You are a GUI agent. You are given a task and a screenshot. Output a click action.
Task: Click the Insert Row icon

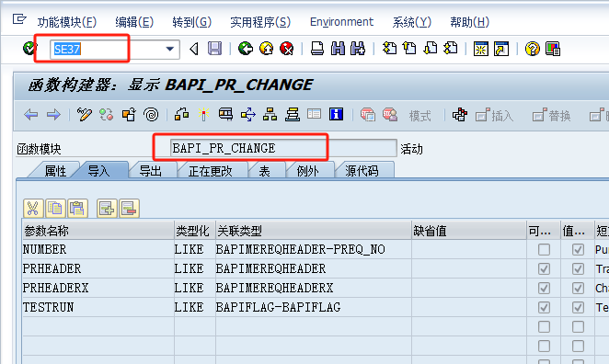coord(107,209)
